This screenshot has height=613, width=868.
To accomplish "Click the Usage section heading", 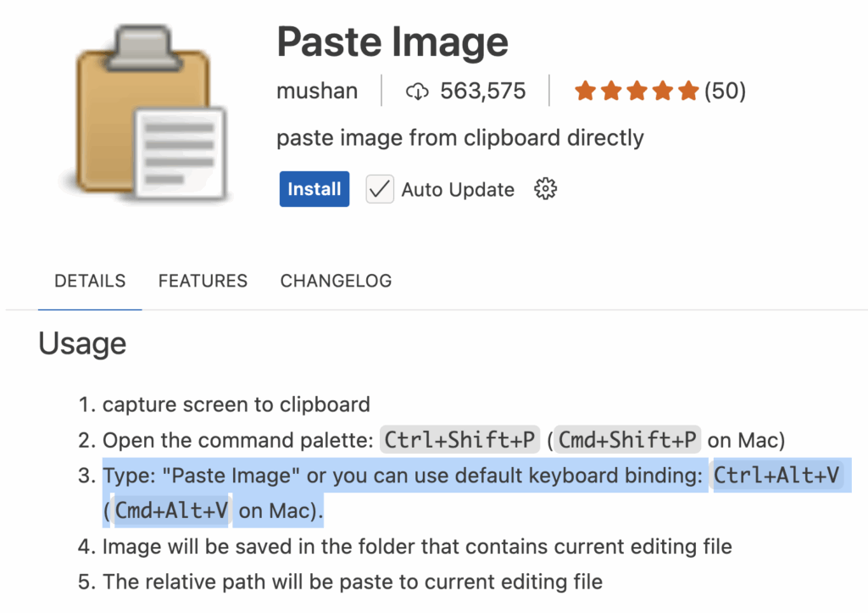I will pos(82,343).
